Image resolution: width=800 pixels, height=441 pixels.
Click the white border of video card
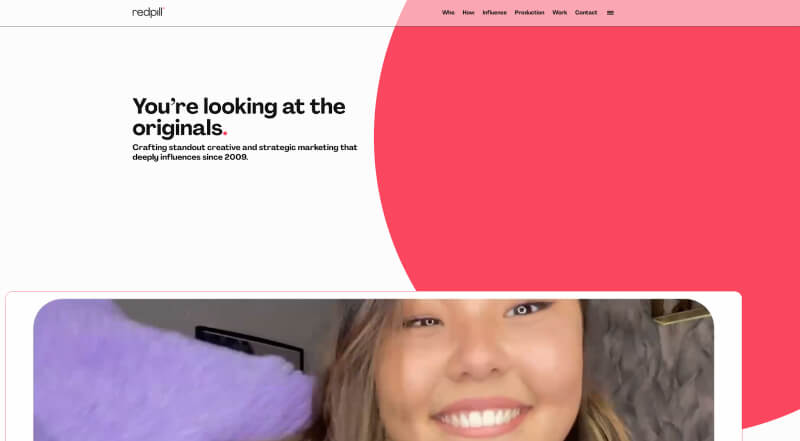19,368
